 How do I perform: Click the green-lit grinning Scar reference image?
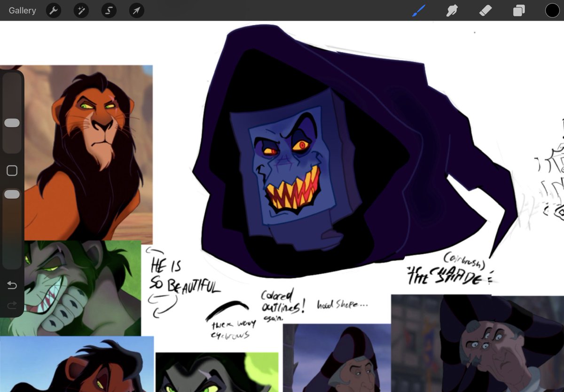point(82,288)
